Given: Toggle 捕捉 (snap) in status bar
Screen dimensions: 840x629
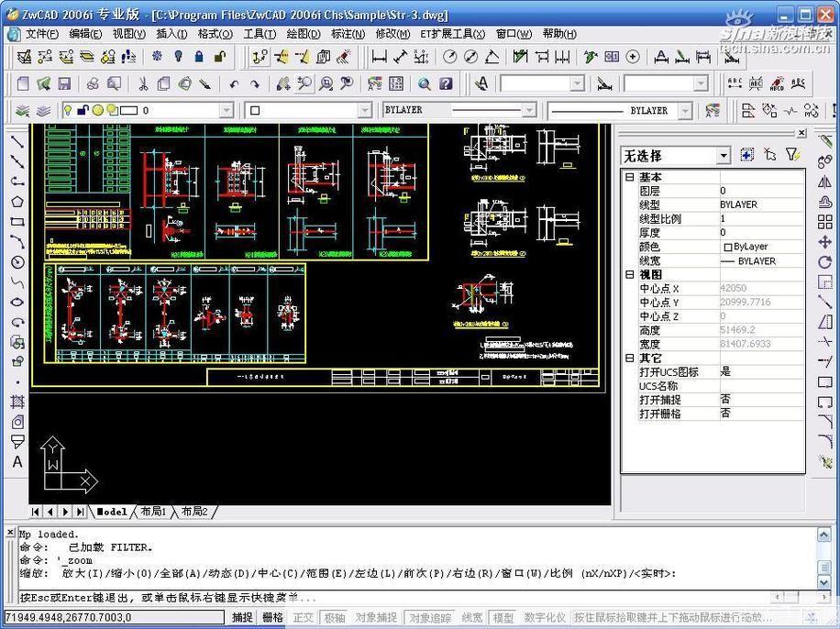Looking at the screenshot, I should 242,618.
